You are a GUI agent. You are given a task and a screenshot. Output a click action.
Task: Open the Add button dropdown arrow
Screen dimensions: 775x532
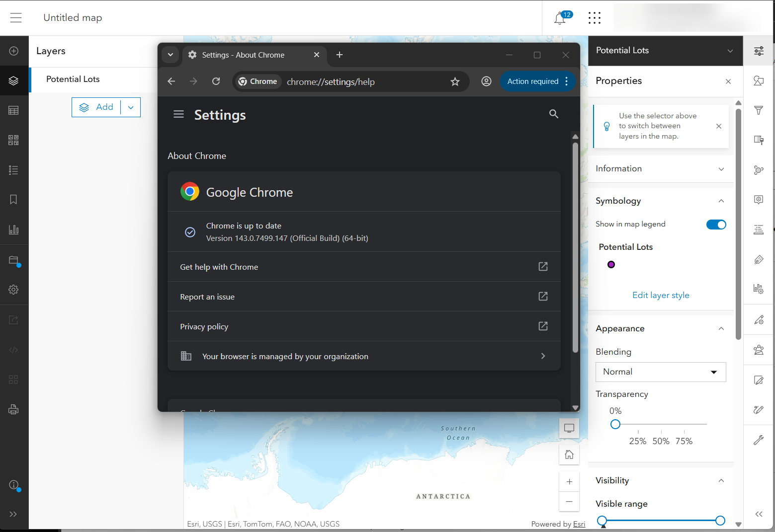[131, 107]
